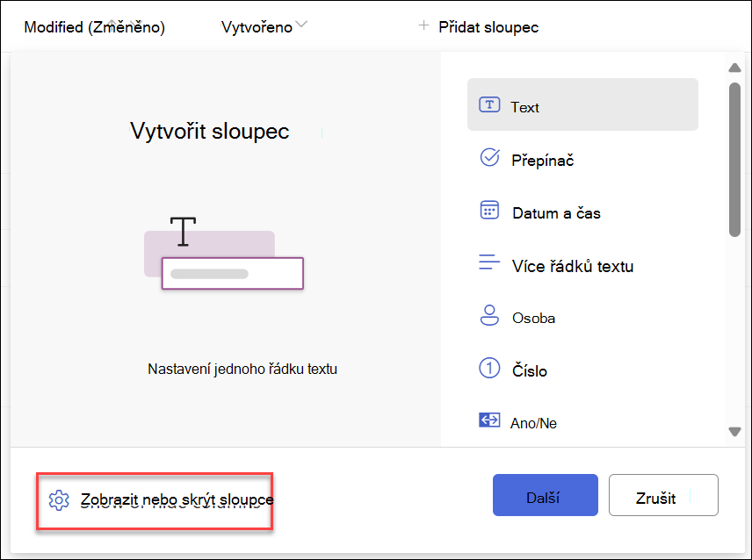Click the Nastavení jednoho řádku textu description
Viewport: 752px width, 560px height.
pos(242,369)
